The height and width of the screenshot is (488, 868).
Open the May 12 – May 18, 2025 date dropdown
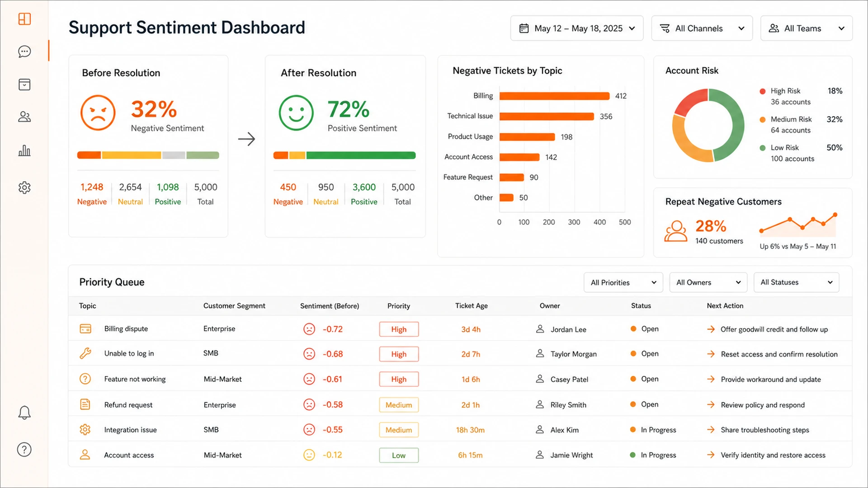pyautogui.click(x=577, y=28)
